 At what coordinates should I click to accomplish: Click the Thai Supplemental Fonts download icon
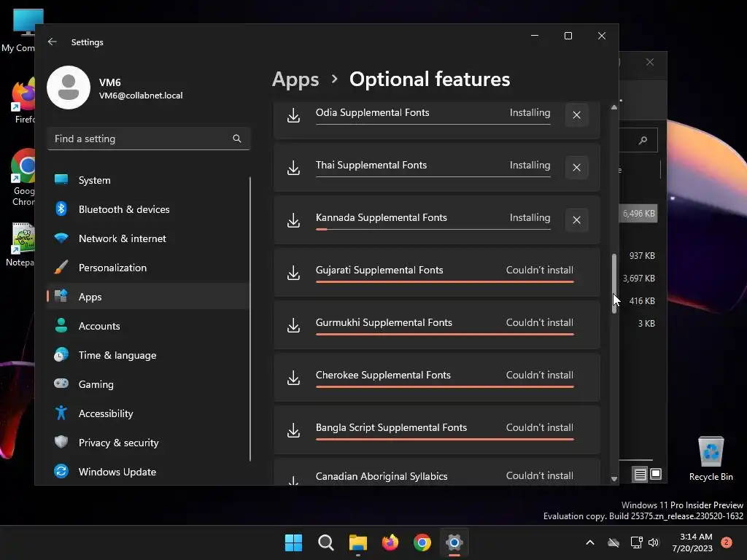[x=293, y=168]
